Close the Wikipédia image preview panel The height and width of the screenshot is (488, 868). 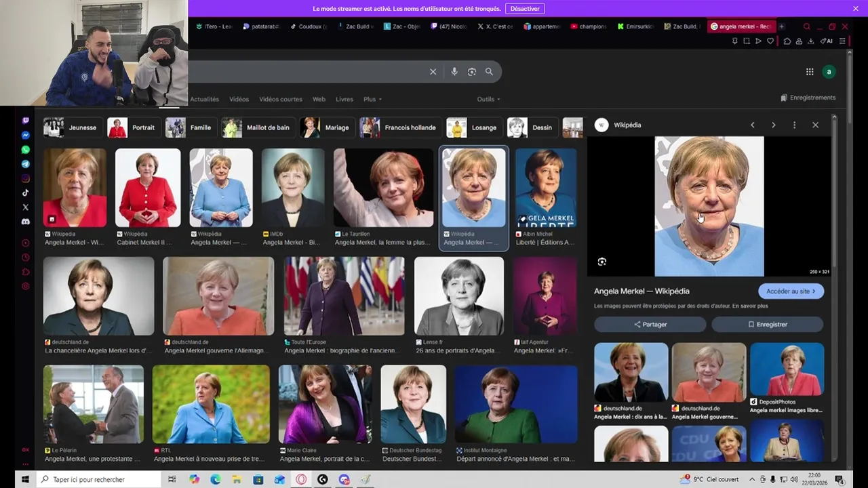815,125
